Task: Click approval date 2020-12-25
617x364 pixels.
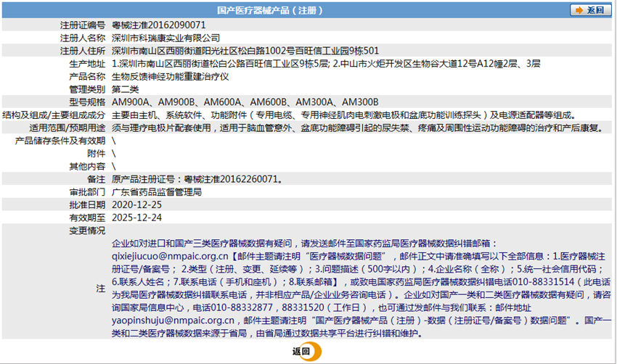Action: [x=136, y=205]
